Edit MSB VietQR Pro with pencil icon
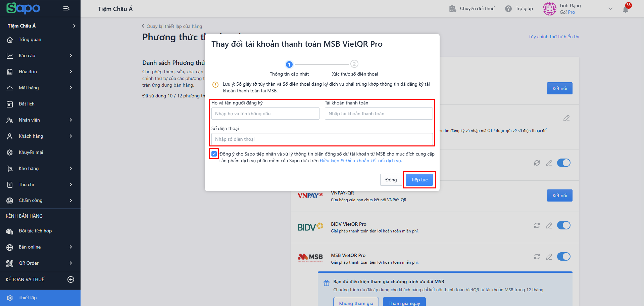This screenshot has height=306, width=644. coord(549,257)
